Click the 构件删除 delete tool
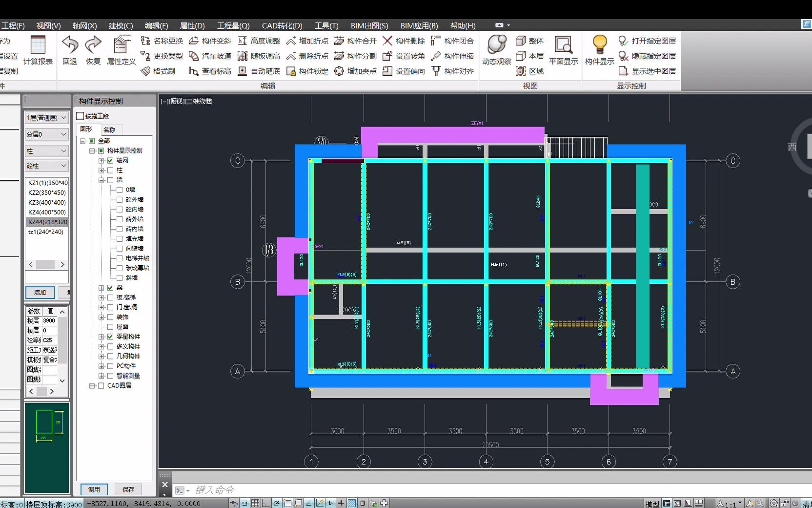This screenshot has height=508, width=812. (404, 41)
